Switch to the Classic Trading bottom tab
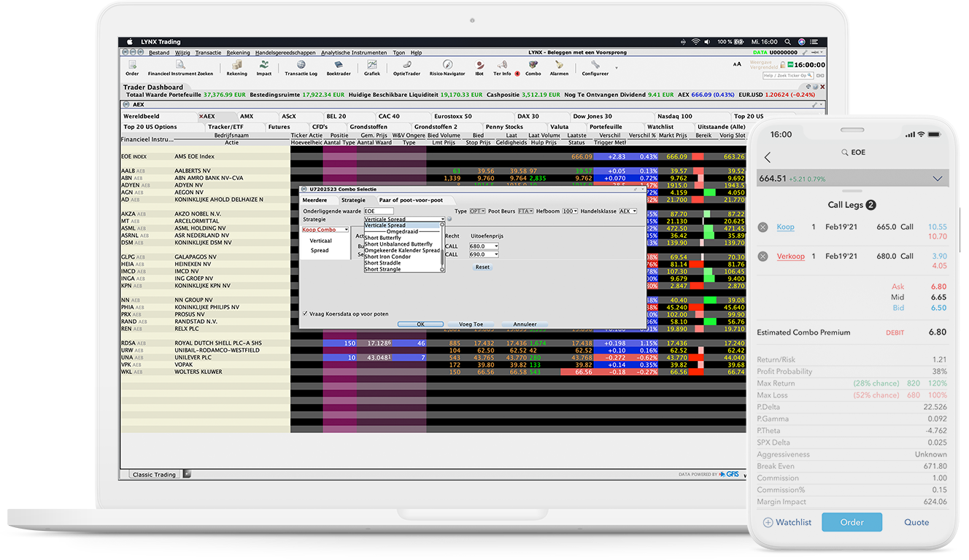The width and height of the screenshot is (969, 560). [x=154, y=475]
